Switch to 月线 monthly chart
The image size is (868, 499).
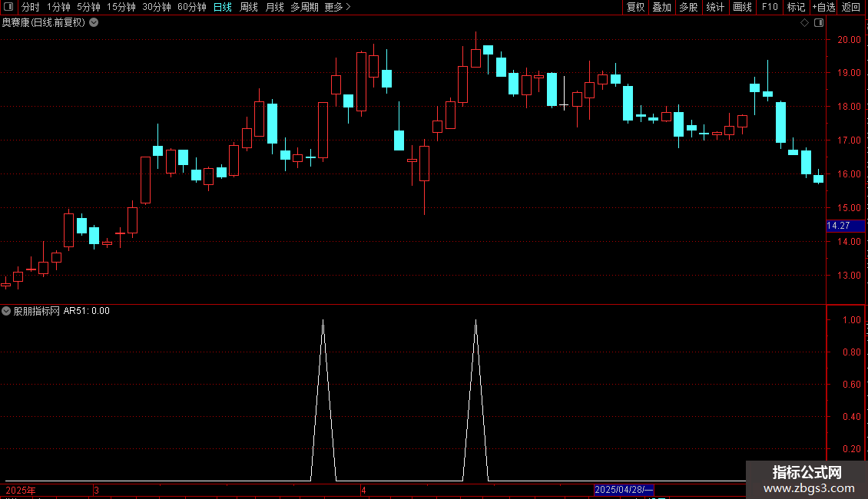274,7
